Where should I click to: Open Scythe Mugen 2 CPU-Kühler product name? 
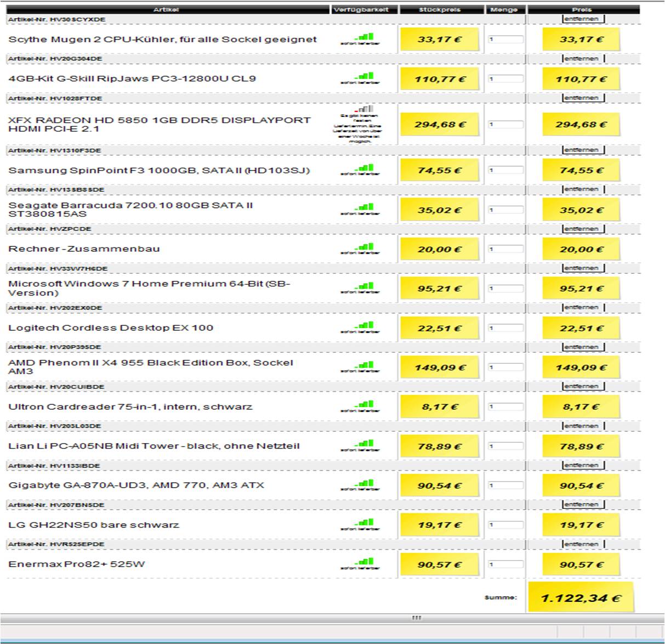coord(162,39)
